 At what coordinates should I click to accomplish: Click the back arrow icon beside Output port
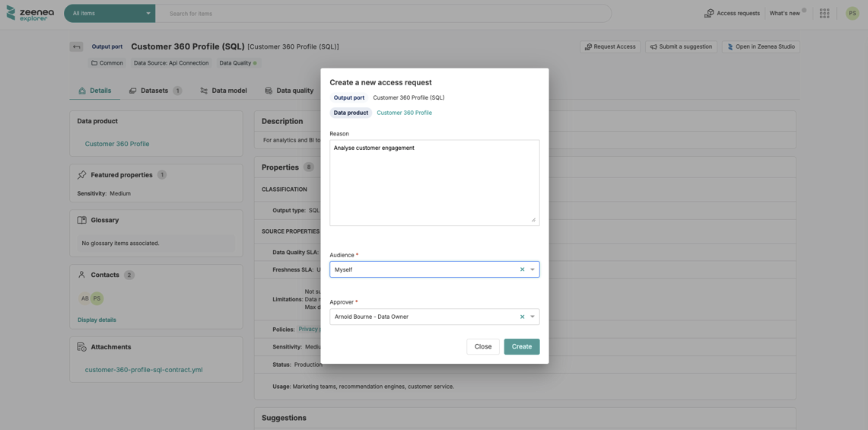coord(76,46)
